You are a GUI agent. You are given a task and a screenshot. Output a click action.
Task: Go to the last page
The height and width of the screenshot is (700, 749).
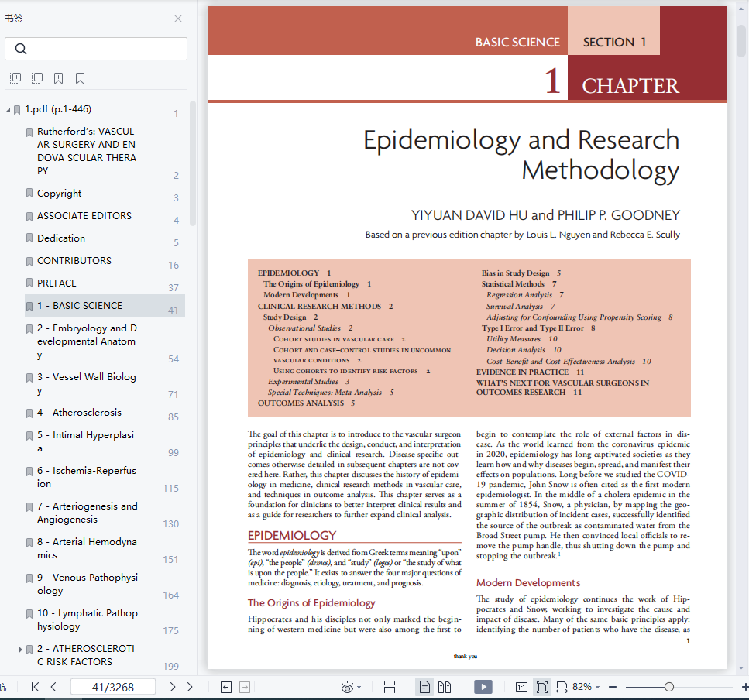(x=191, y=687)
